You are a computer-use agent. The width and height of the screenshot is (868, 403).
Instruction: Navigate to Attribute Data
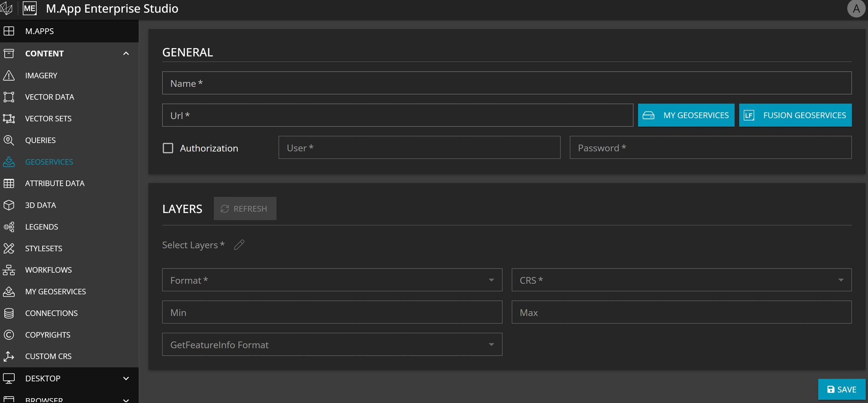(69, 183)
